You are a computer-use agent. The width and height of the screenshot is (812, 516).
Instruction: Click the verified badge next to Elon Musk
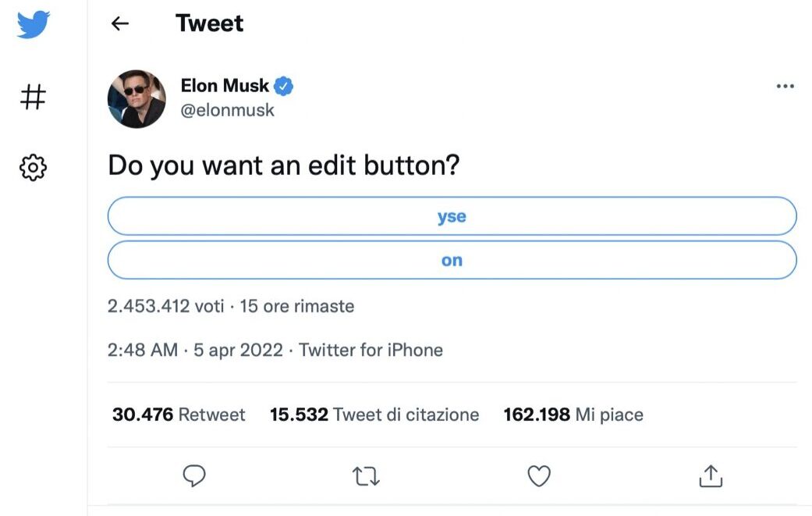point(285,86)
